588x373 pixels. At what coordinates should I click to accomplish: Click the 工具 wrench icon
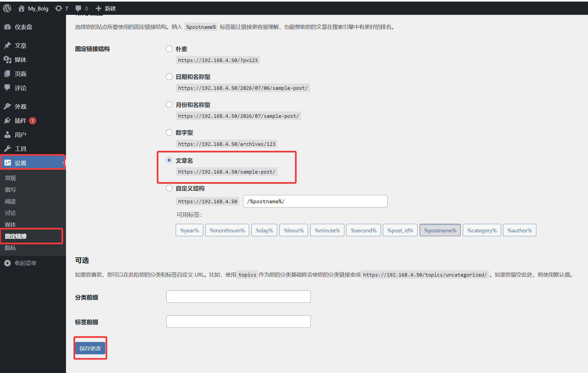pyautogui.click(x=8, y=149)
